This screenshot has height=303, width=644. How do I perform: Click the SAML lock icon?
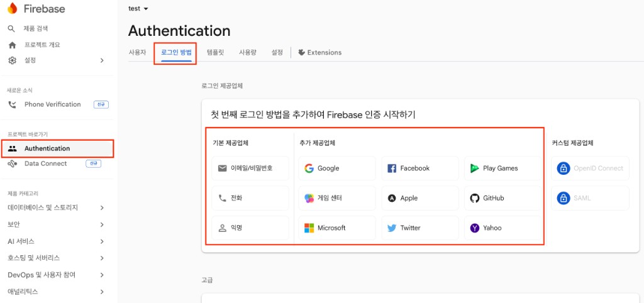coord(563,198)
